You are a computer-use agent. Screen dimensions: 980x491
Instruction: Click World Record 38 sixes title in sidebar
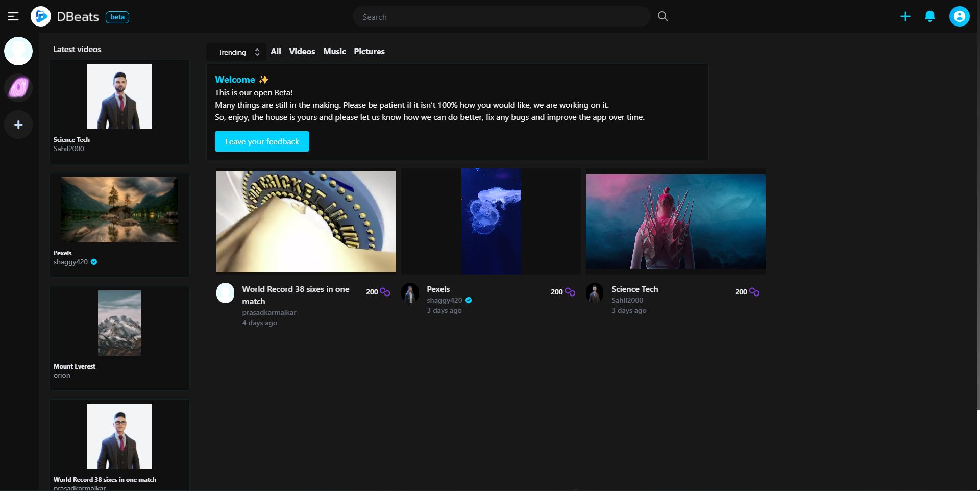105,479
